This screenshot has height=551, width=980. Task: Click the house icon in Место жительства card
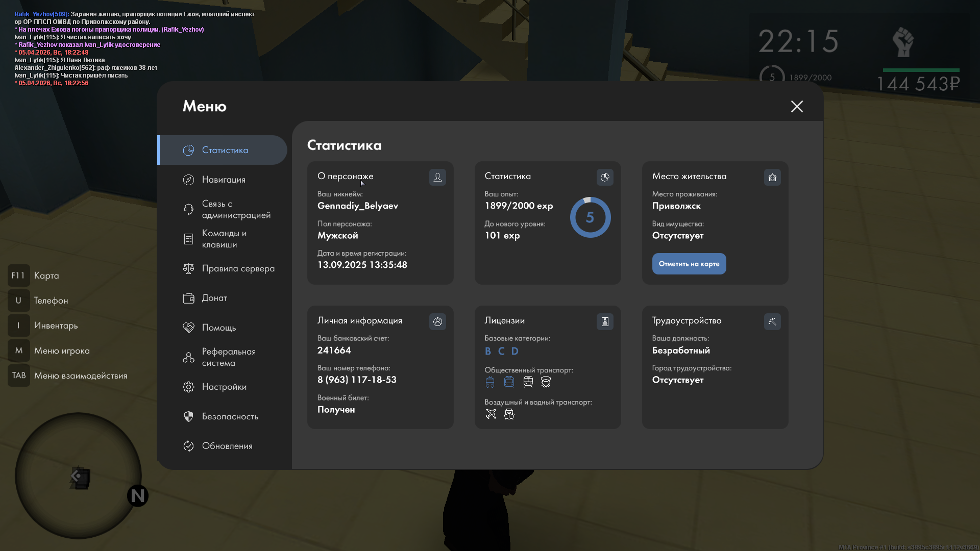[772, 178]
